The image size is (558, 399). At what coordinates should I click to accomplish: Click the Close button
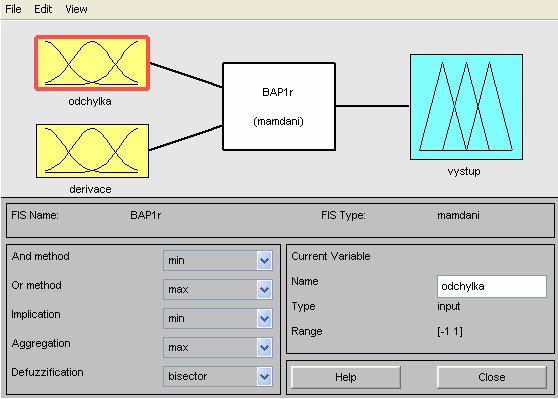tap(492, 377)
